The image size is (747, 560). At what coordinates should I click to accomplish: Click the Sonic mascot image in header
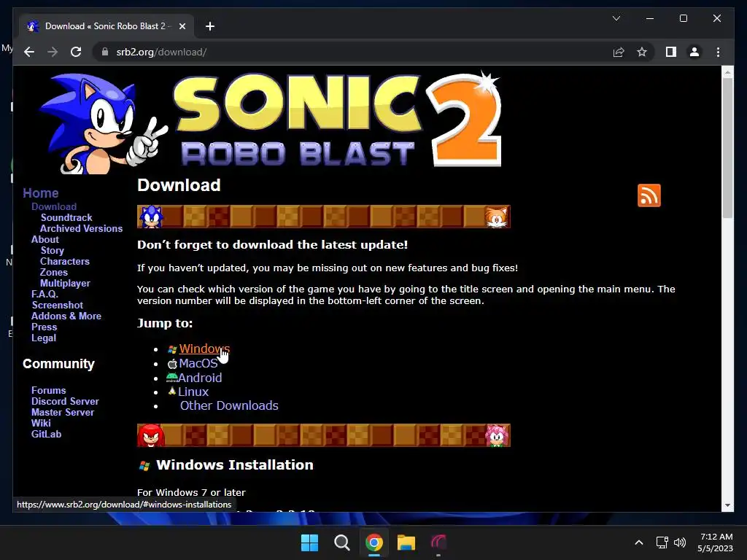pos(102,122)
